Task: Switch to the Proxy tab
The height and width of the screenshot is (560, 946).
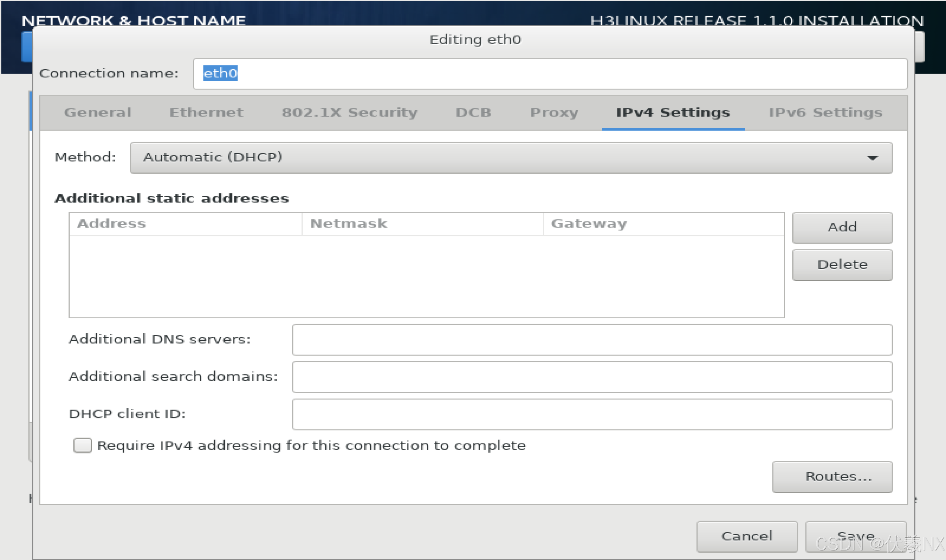Action: point(554,112)
